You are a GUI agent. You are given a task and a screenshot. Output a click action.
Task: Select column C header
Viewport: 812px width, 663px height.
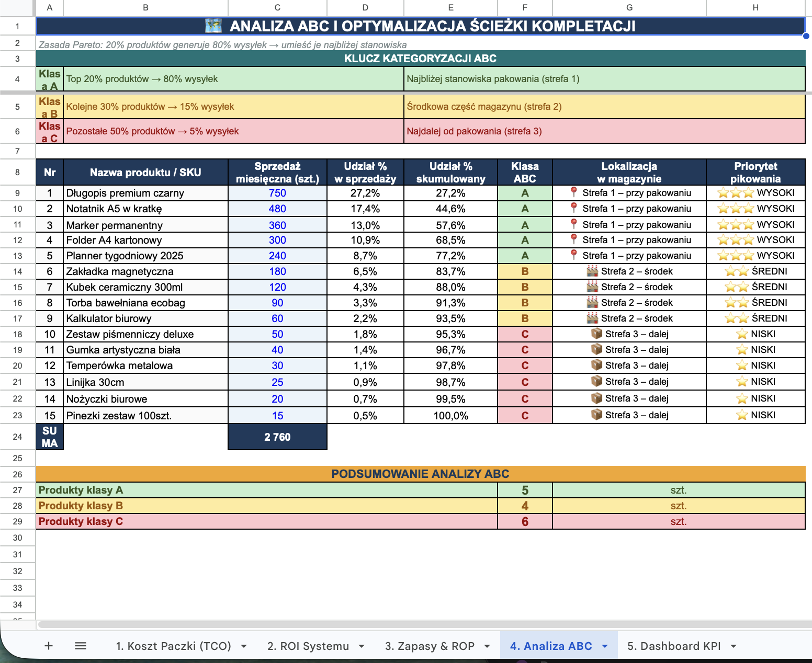[x=277, y=7]
